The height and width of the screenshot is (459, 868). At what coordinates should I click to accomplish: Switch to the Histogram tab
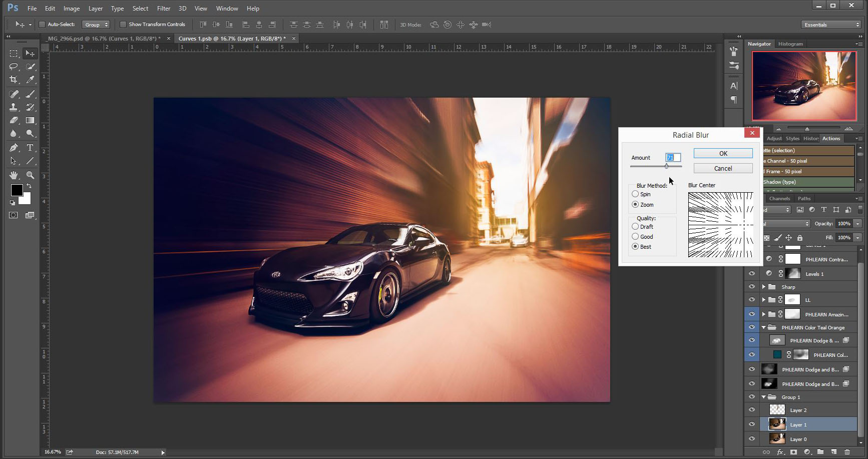(790, 44)
